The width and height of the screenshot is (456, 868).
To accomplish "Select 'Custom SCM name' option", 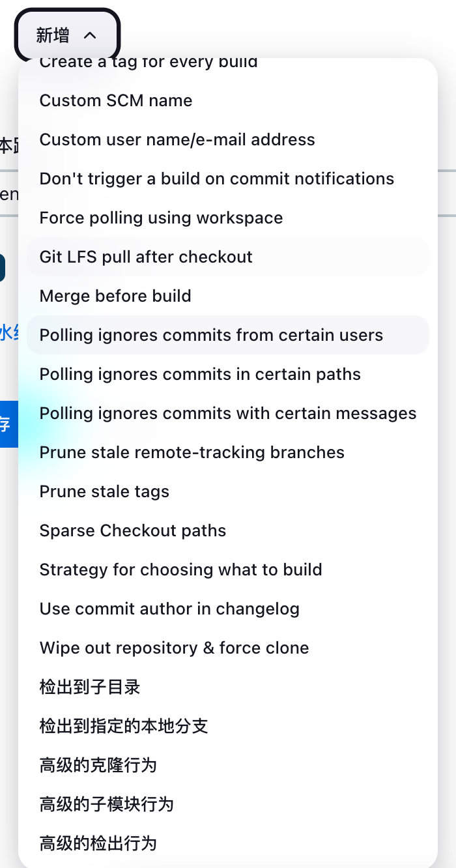I will point(116,100).
